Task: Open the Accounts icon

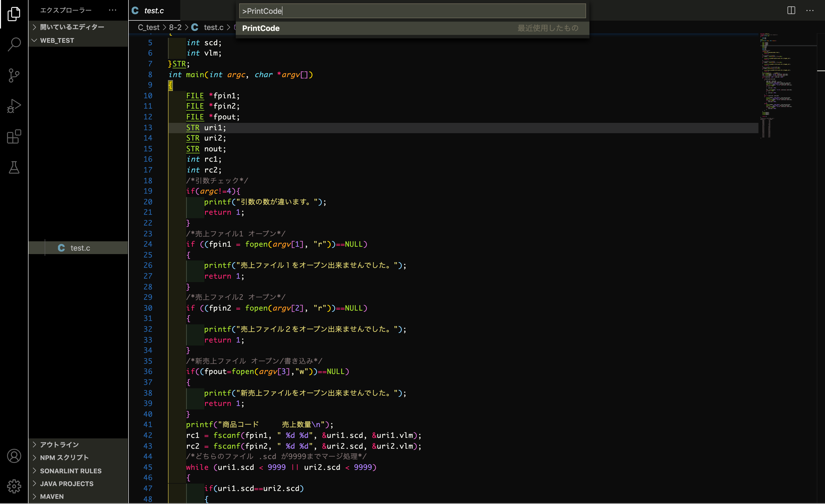Action: [x=14, y=456]
